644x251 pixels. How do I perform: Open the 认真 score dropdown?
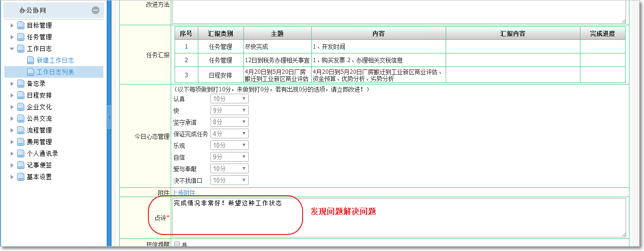coord(229,99)
